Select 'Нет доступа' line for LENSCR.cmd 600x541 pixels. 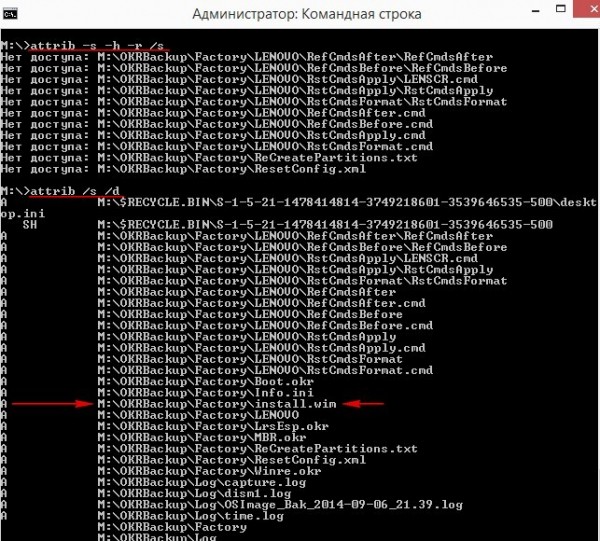(239, 80)
